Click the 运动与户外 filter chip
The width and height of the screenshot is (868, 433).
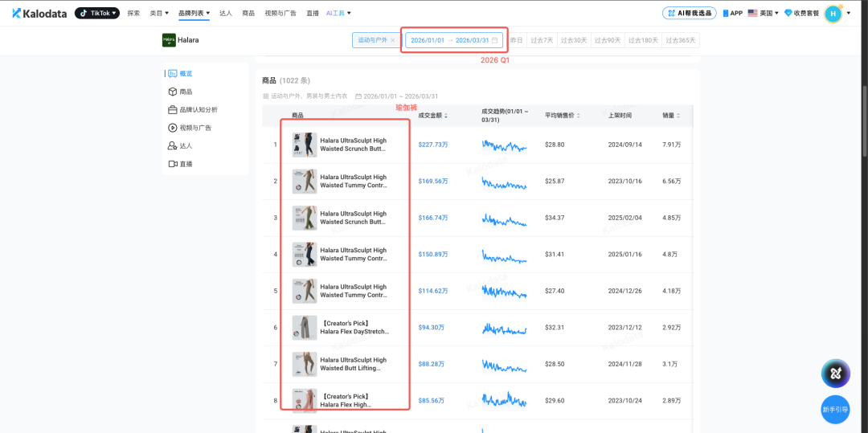pyautogui.click(x=376, y=40)
